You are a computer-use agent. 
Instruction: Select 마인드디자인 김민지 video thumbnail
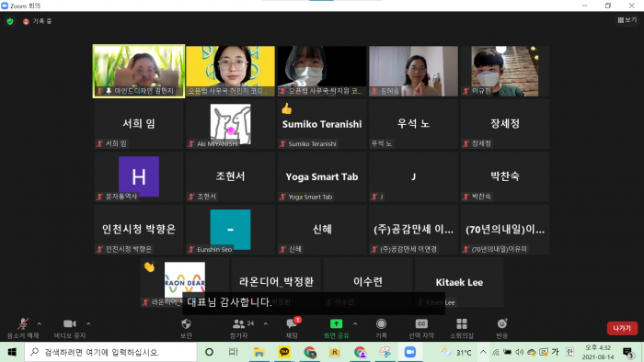pyautogui.click(x=139, y=72)
